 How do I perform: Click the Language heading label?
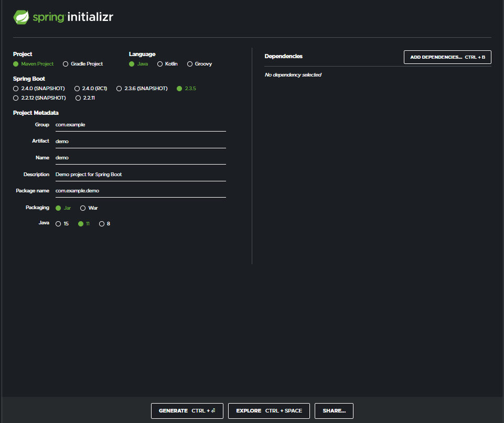click(142, 55)
